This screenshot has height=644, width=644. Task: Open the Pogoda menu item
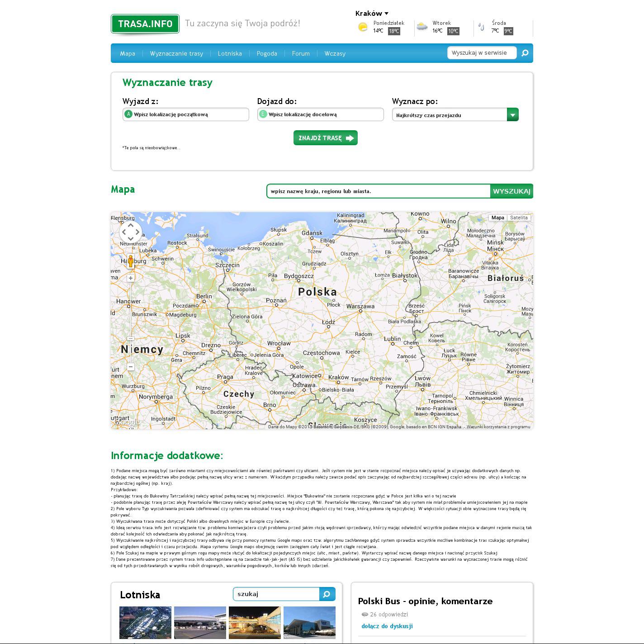click(x=267, y=53)
